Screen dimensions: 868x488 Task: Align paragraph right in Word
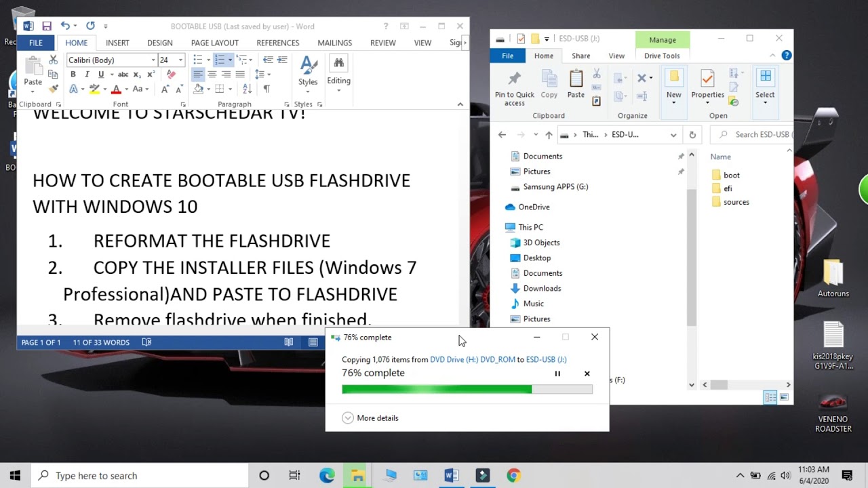pyautogui.click(x=226, y=75)
